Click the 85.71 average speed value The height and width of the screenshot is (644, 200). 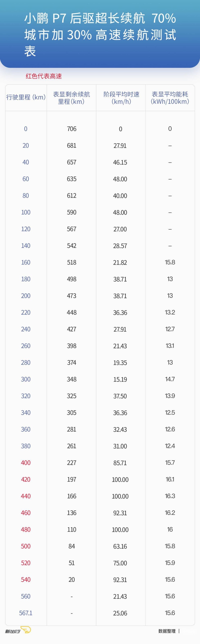pos(120,463)
